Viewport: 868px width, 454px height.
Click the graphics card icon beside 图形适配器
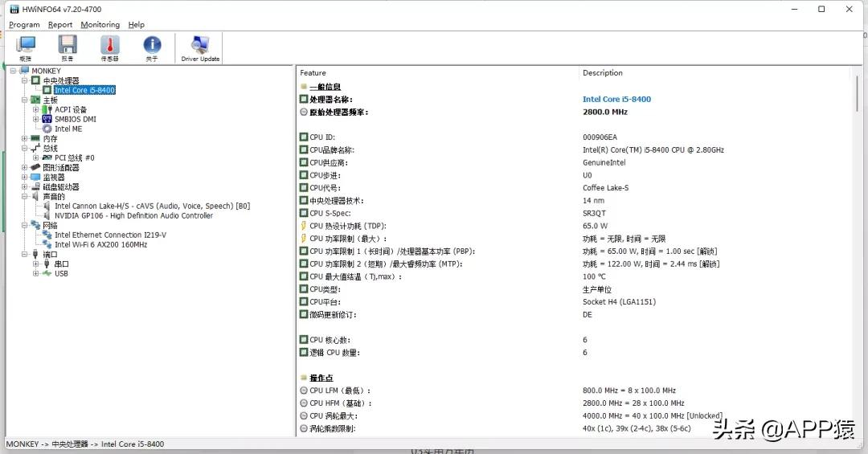pyautogui.click(x=35, y=167)
